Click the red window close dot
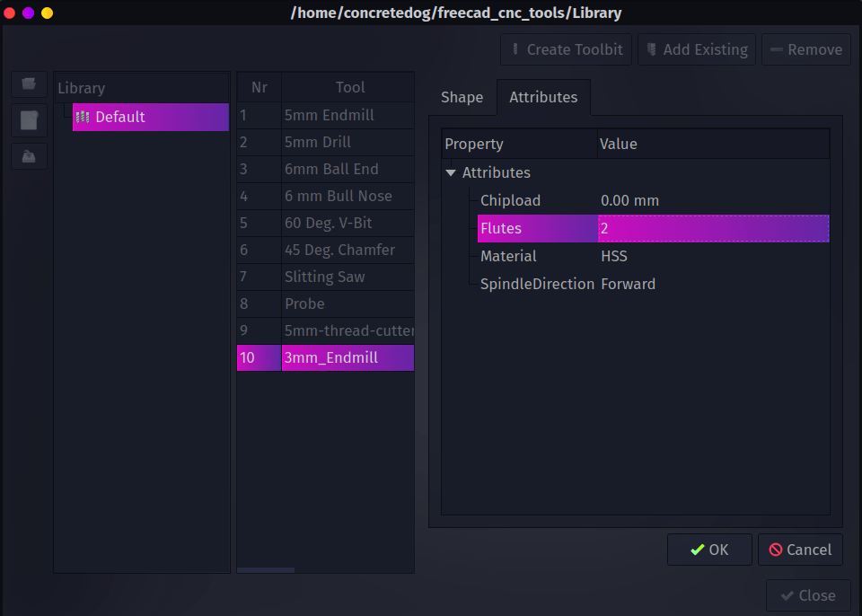Viewport: 862px width, 616px height. 10,13
